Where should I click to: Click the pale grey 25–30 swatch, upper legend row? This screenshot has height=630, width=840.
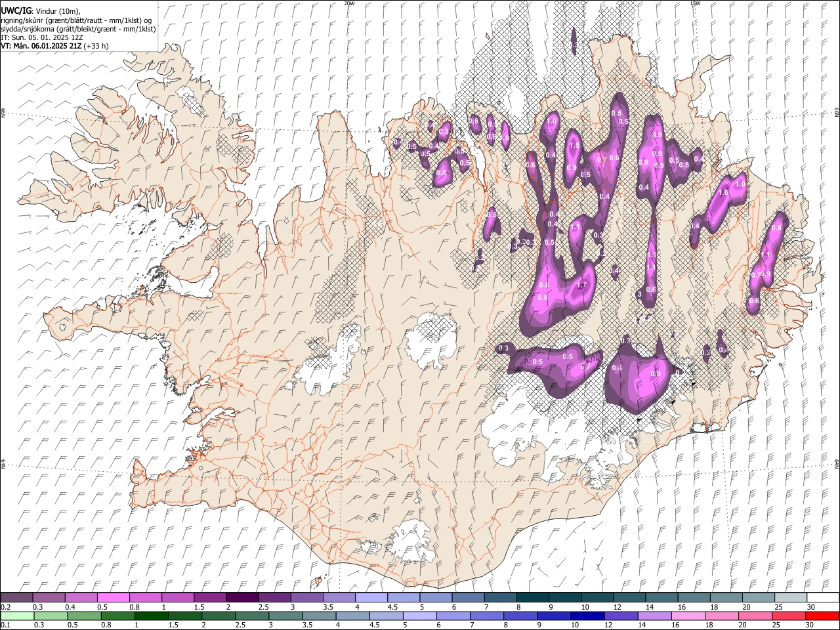[791, 598]
